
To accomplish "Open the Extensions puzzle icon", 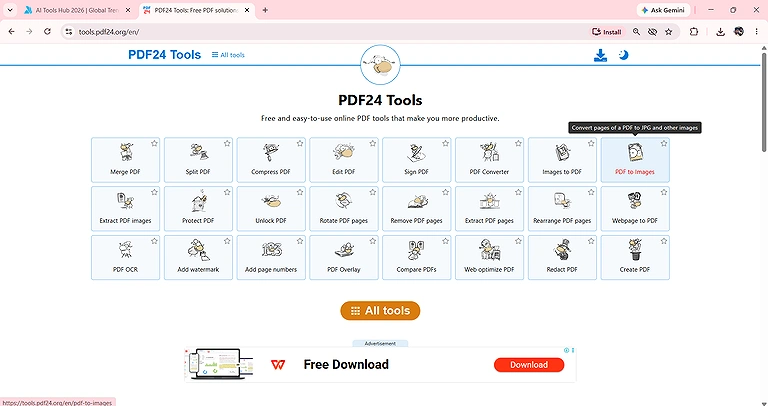I will [694, 31].
